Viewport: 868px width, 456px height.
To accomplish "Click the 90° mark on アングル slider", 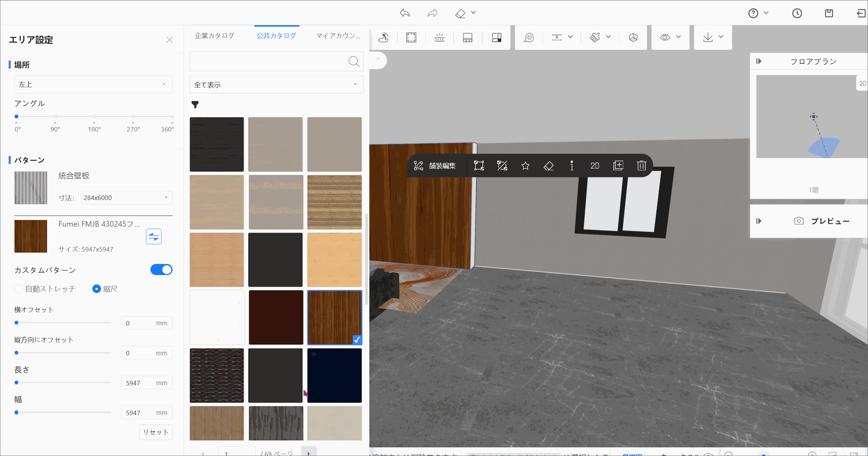I will pyautogui.click(x=55, y=117).
